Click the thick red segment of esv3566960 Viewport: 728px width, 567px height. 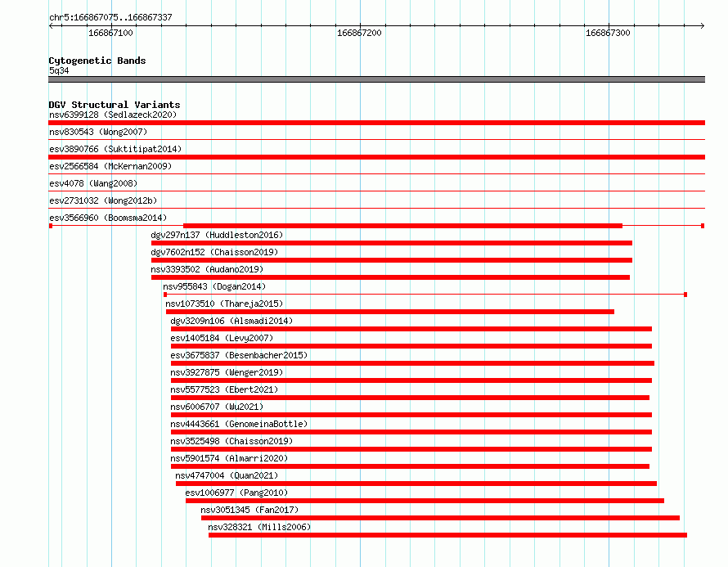point(403,226)
